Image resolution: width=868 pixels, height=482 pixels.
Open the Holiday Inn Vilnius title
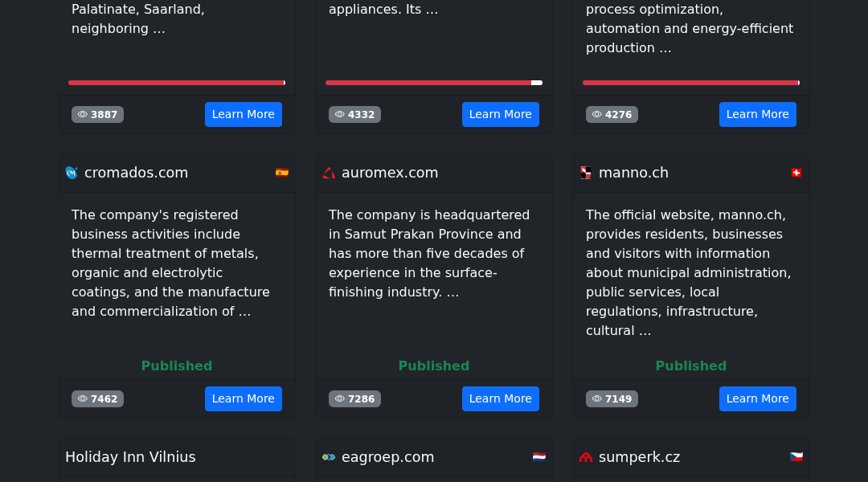coord(131,457)
